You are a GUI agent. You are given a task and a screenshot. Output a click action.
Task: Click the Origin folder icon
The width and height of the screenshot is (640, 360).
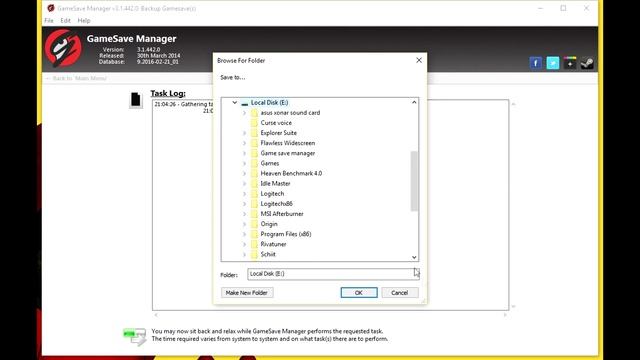click(x=254, y=224)
